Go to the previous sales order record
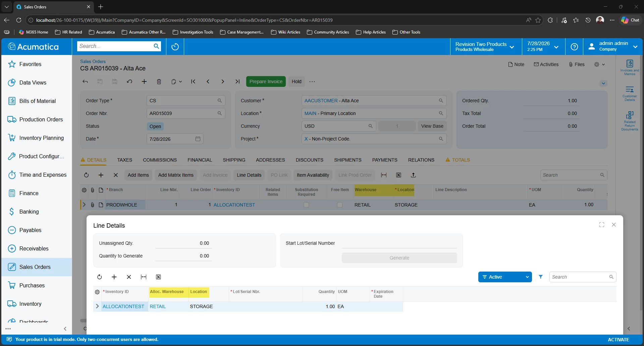644x346 pixels. (208, 81)
